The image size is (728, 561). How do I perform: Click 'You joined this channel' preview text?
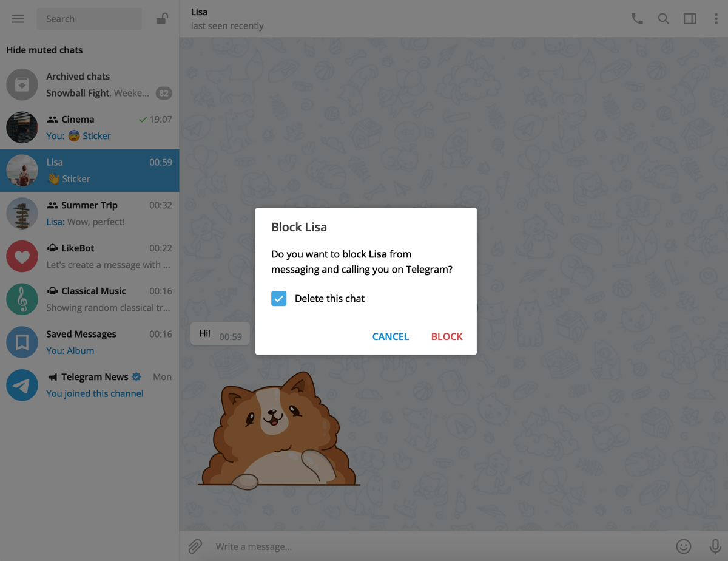[x=95, y=393]
